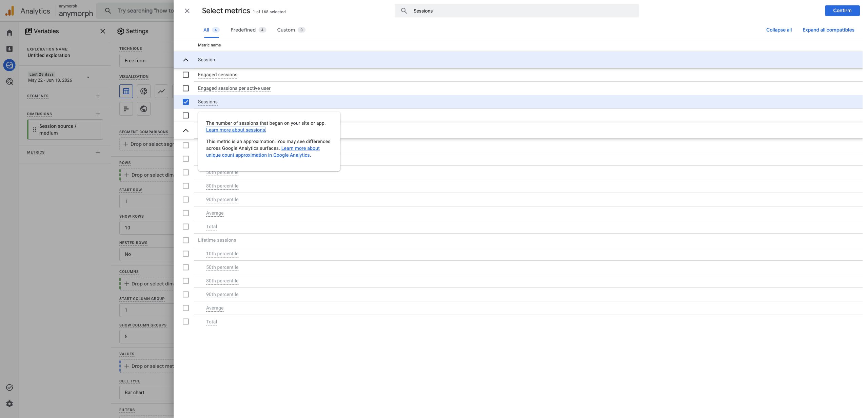This screenshot has width=868, height=418.
Task: Close the Select metrics dialog
Action: click(x=187, y=11)
